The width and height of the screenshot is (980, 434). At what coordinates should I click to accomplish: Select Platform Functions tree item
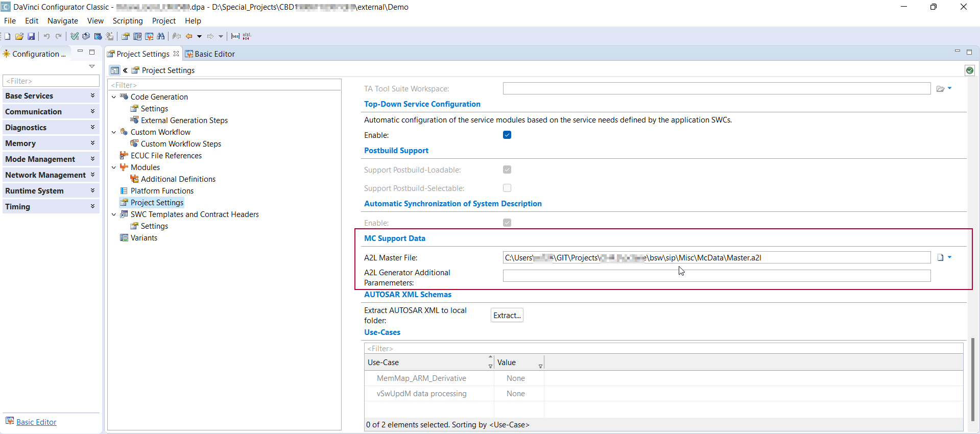click(x=162, y=191)
